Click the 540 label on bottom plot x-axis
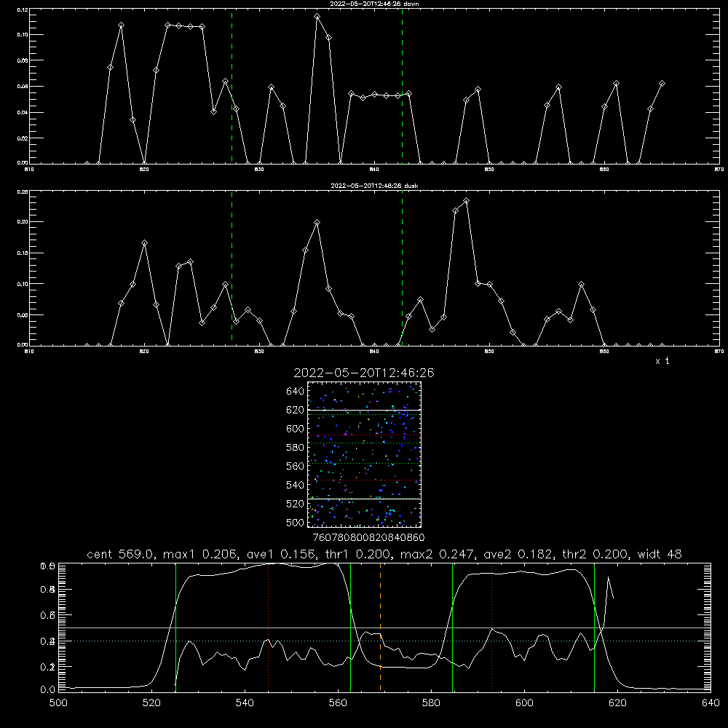Screen dimensions: 728x728 245,703
